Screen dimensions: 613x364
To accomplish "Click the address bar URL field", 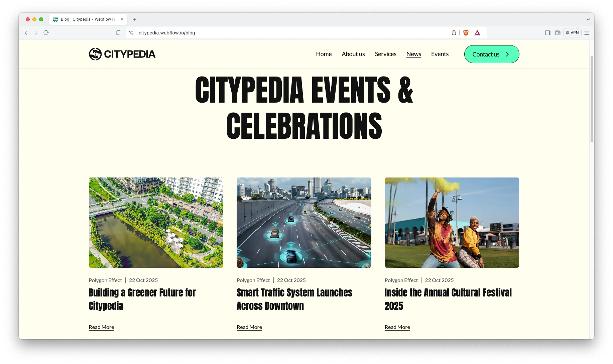I will tap(267, 33).
